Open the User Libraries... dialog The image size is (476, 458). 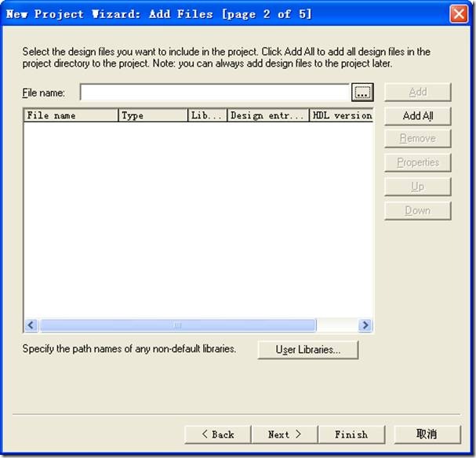point(307,350)
